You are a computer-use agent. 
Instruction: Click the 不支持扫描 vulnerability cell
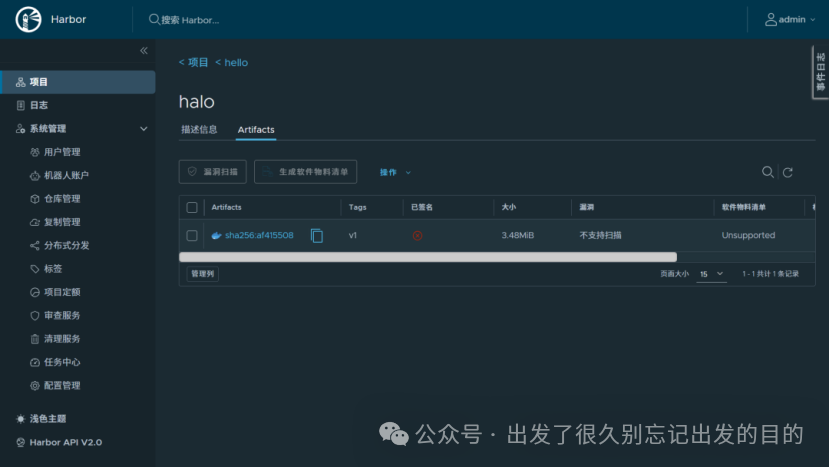(x=600, y=236)
